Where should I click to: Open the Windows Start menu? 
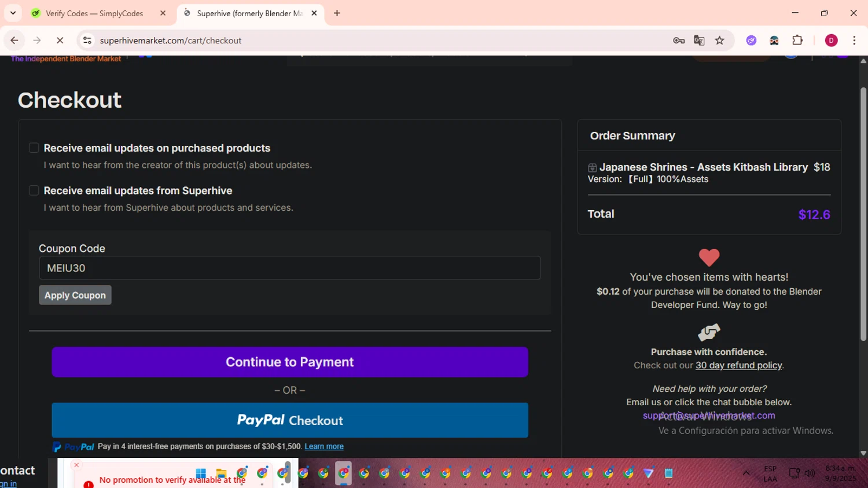201,474
